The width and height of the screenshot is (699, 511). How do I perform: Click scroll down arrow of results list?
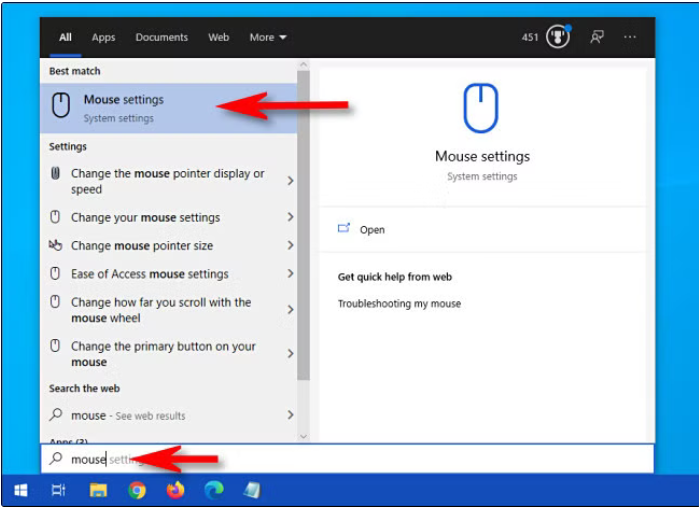pyautogui.click(x=304, y=436)
